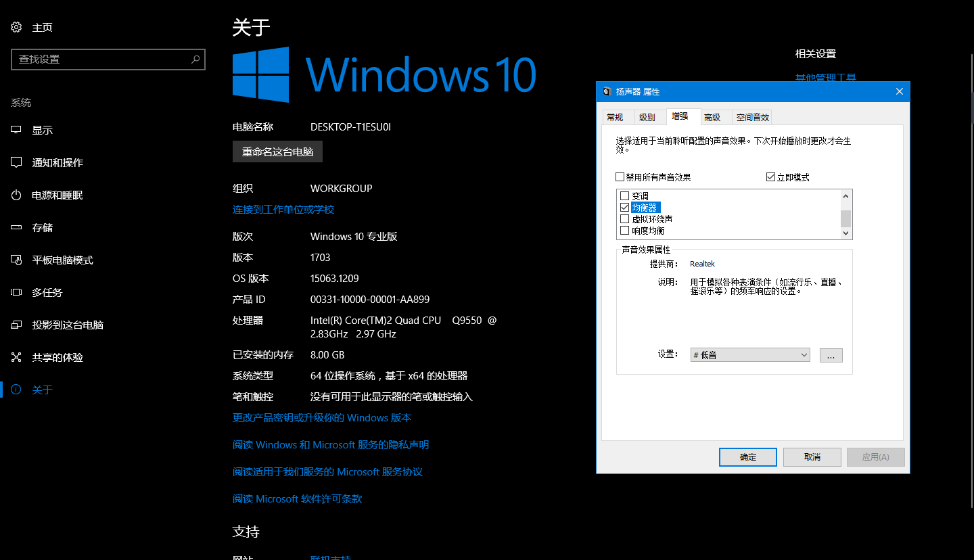Go to 主页 in Settings
The image size is (974, 560).
click(x=43, y=27)
